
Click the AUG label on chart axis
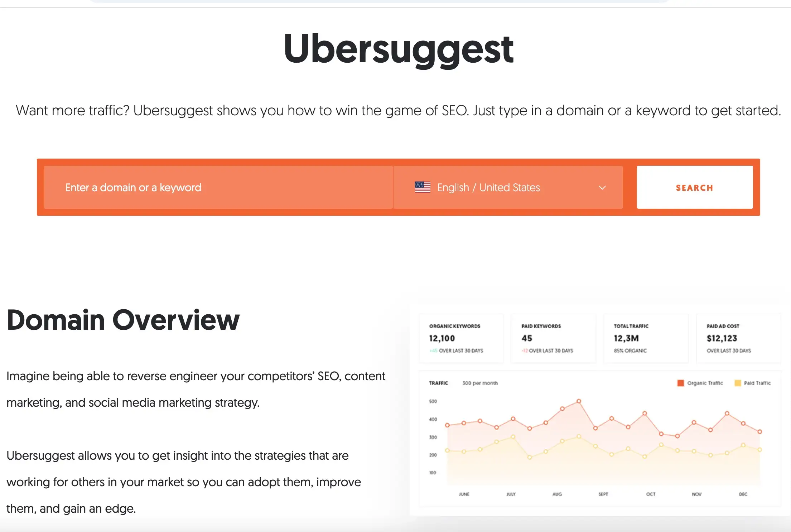(557, 494)
